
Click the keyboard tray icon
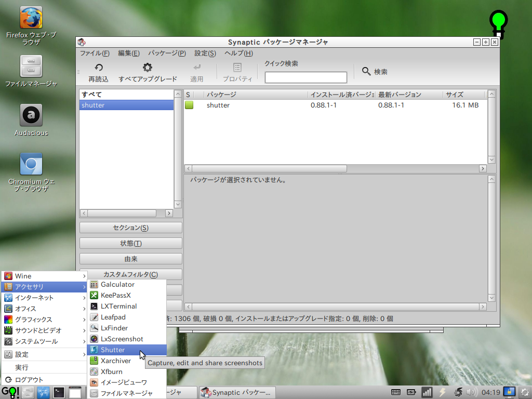(x=395, y=393)
